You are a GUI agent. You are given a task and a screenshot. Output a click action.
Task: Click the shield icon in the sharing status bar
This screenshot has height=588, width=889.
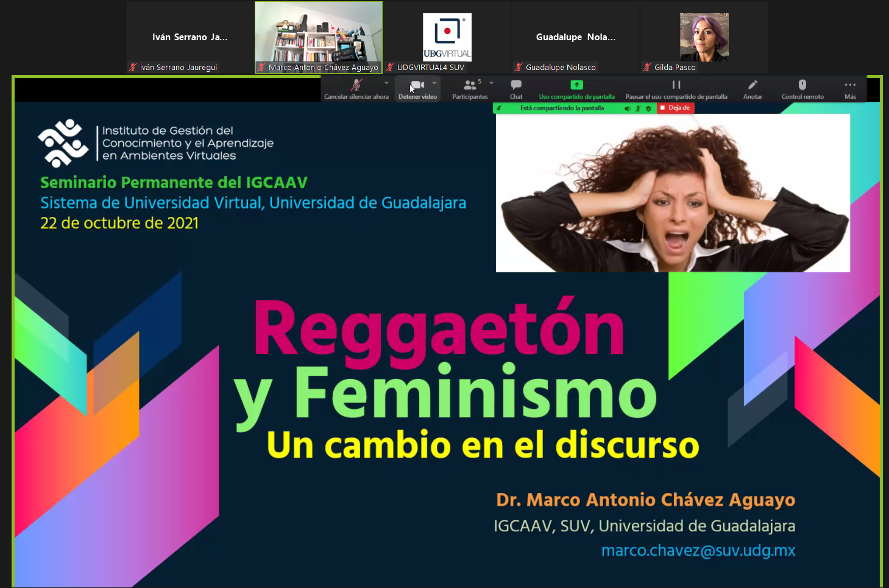[648, 108]
